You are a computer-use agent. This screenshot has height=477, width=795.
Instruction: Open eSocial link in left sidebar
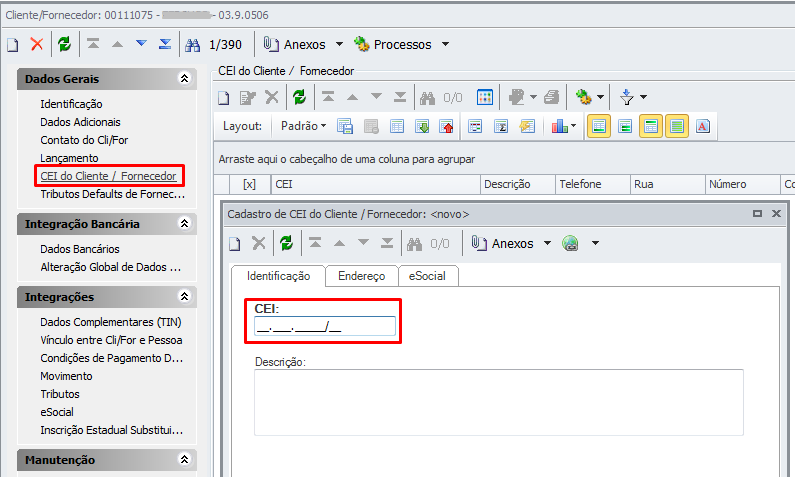click(57, 412)
